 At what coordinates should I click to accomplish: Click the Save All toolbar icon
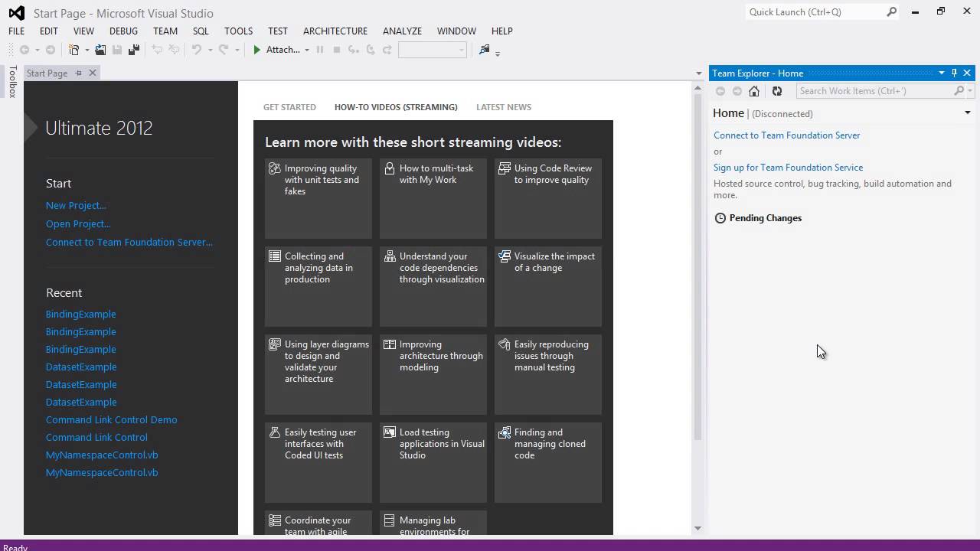pos(134,50)
